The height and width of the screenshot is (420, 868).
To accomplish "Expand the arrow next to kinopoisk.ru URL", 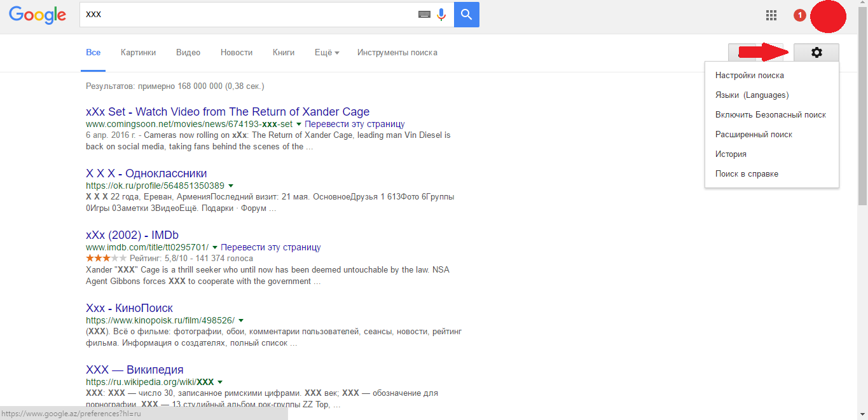I will (x=240, y=321).
